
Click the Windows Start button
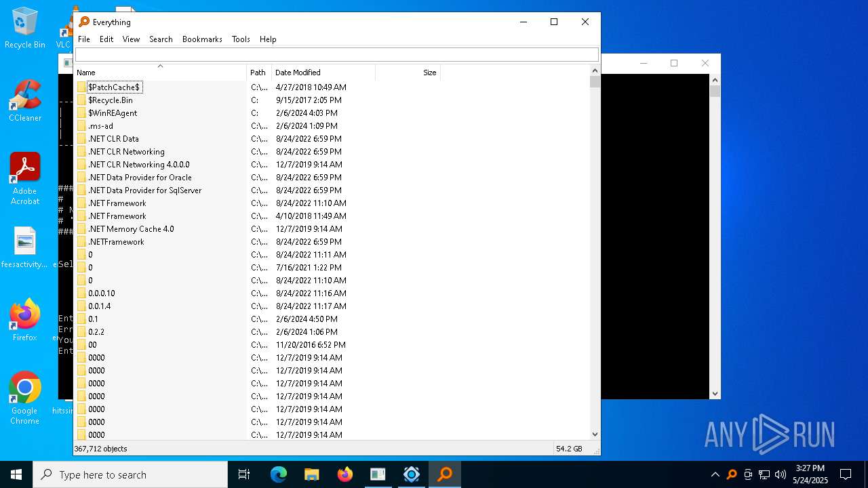click(16, 474)
